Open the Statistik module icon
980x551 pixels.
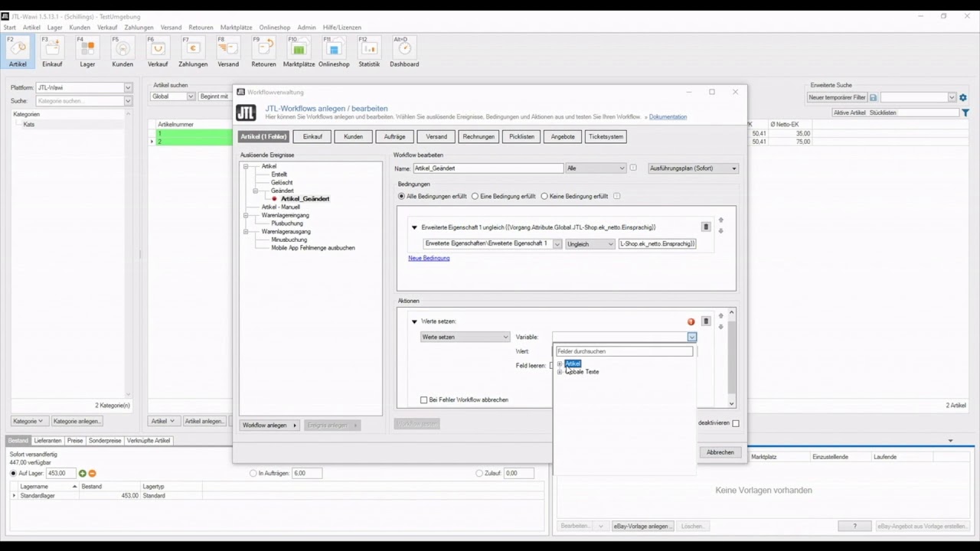coord(369,52)
